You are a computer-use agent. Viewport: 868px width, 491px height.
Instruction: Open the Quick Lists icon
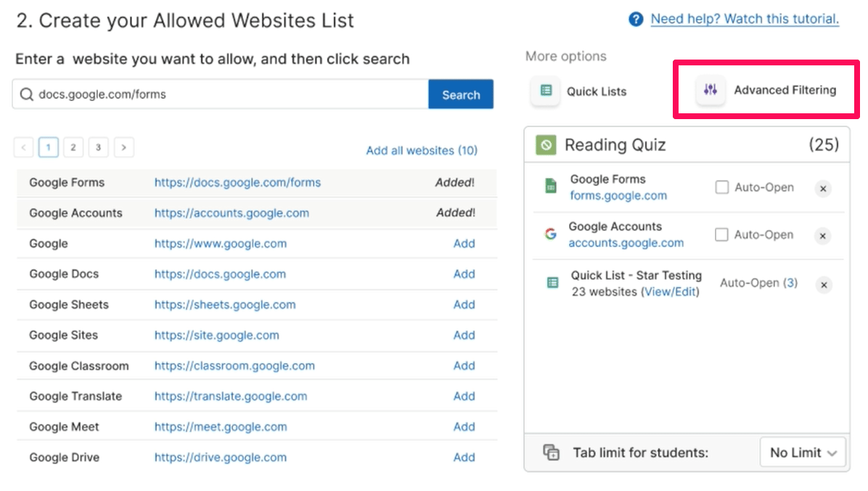coord(546,90)
